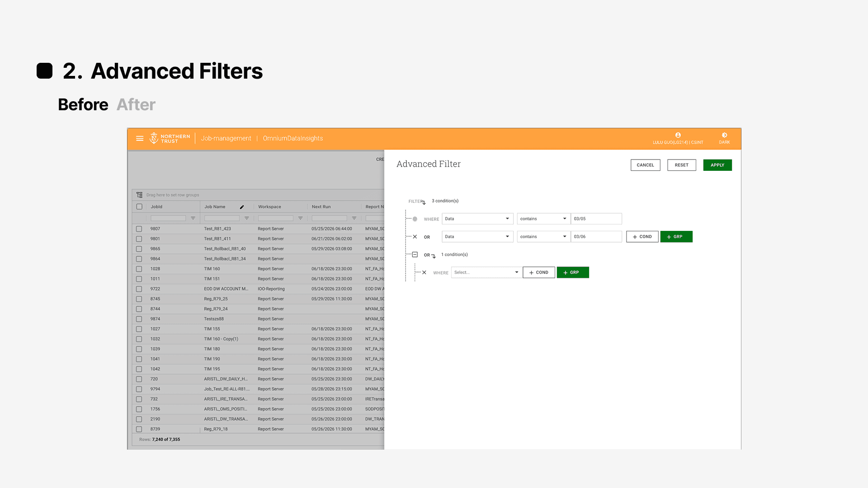Image resolution: width=868 pixels, height=488 pixels.
Task: Click the IOO-Reporting workspace cell
Action: [x=271, y=289]
